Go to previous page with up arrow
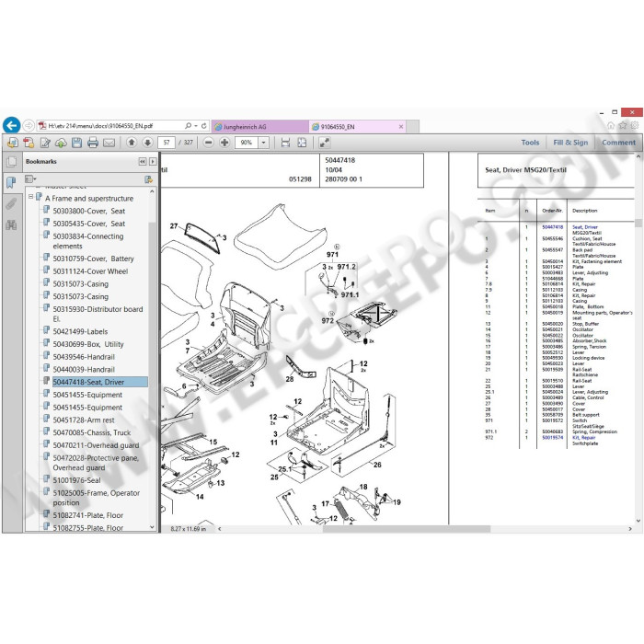Image resolution: width=644 pixels, height=644 pixels. [132, 143]
